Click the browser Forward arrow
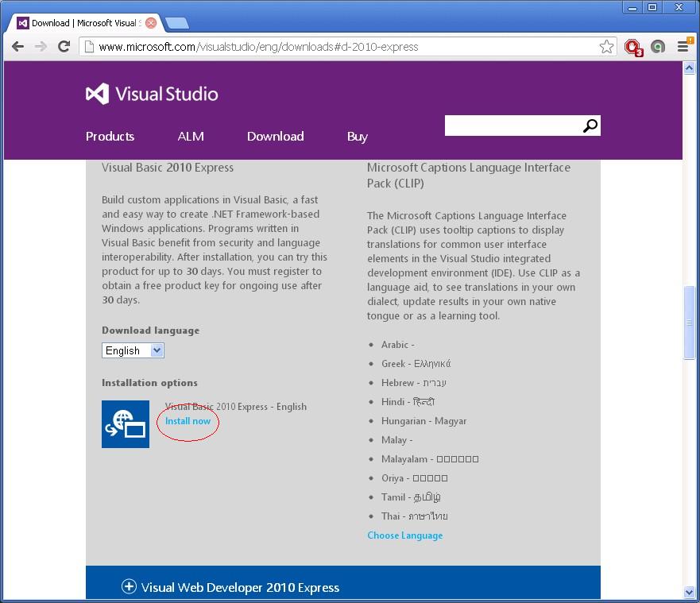700x603 pixels. [x=41, y=46]
